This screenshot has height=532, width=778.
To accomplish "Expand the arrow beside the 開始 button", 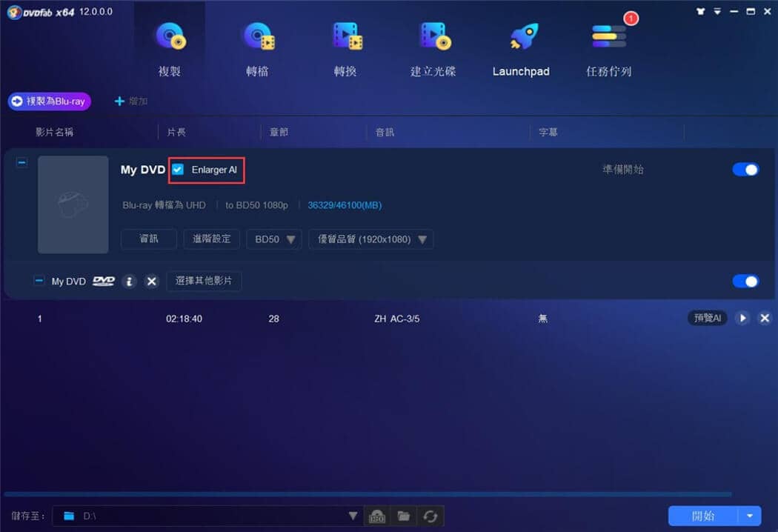I will (750, 516).
